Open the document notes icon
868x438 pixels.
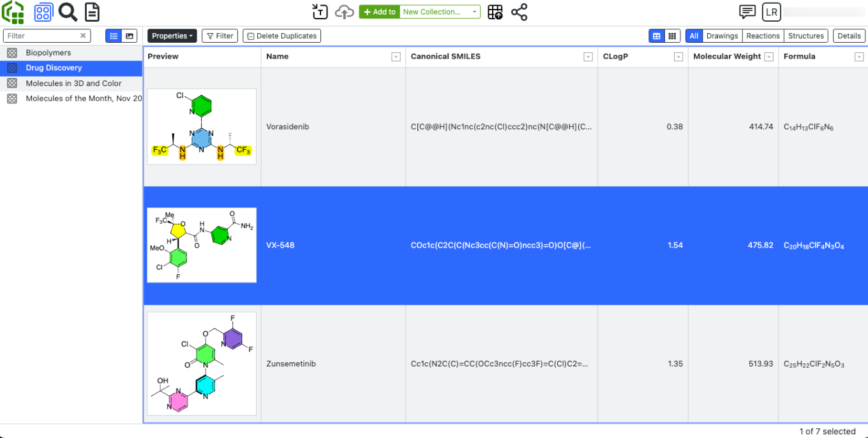click(x=92, y=12)
